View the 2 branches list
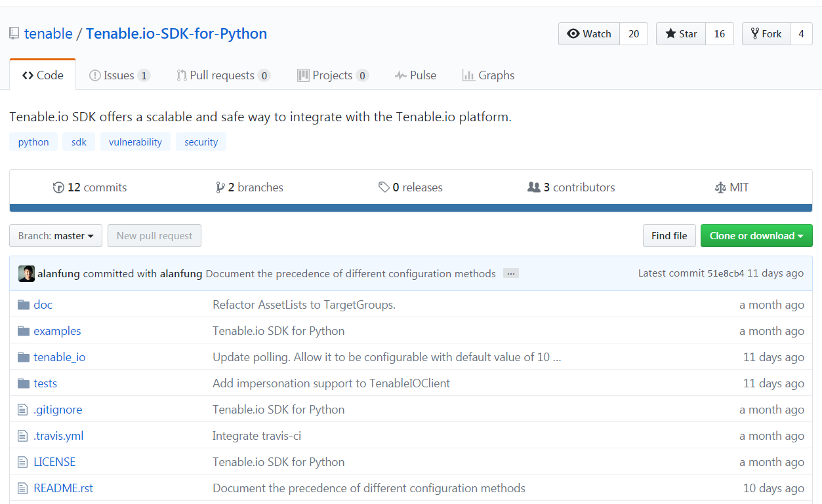822x504 pixels. 249,187
